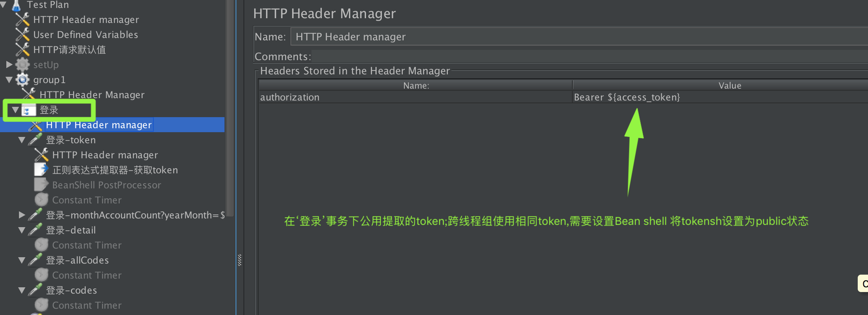Click the Bearer ${access_token} value cell
The width and height of the screenshot is (868, 315).
pos(720,97)
